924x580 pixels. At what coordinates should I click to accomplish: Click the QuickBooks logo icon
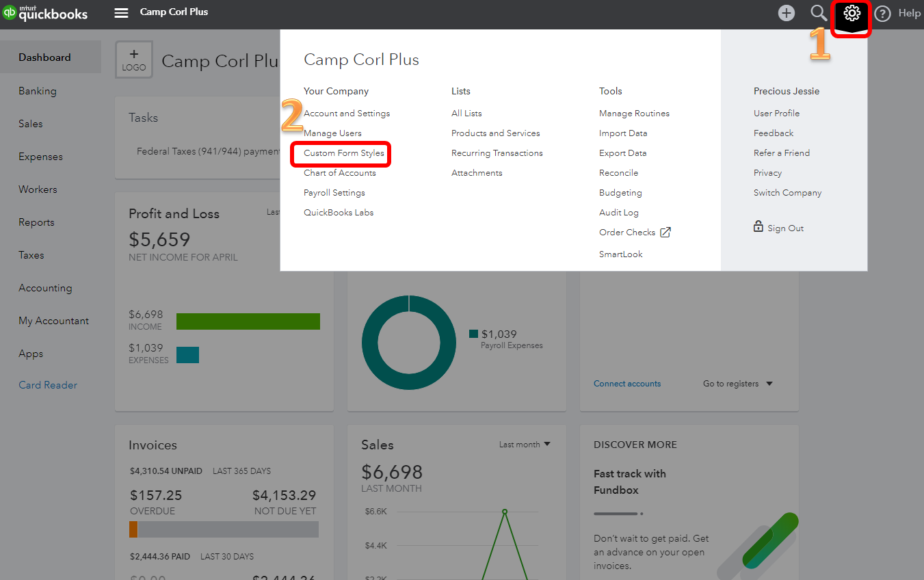pos(10,13)
